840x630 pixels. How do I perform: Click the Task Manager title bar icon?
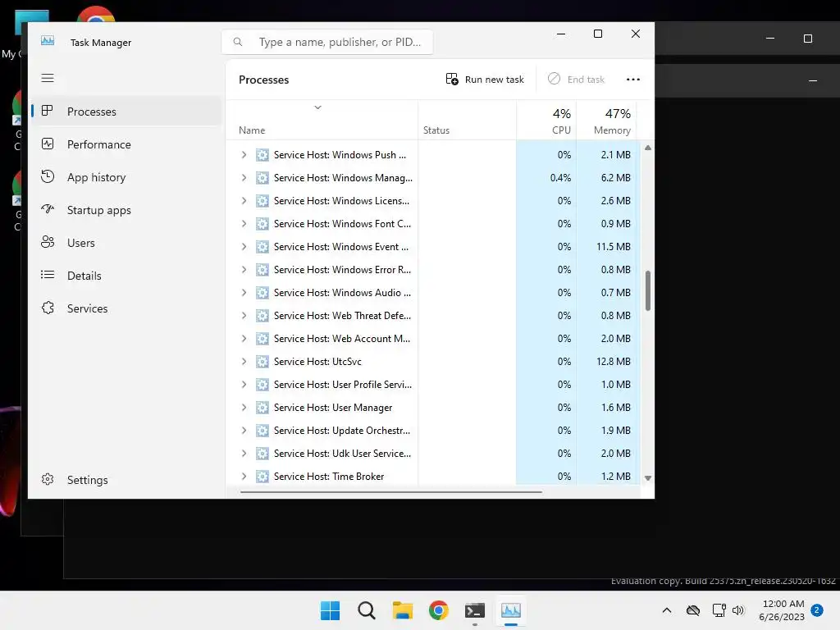click(x=48, y=41)
